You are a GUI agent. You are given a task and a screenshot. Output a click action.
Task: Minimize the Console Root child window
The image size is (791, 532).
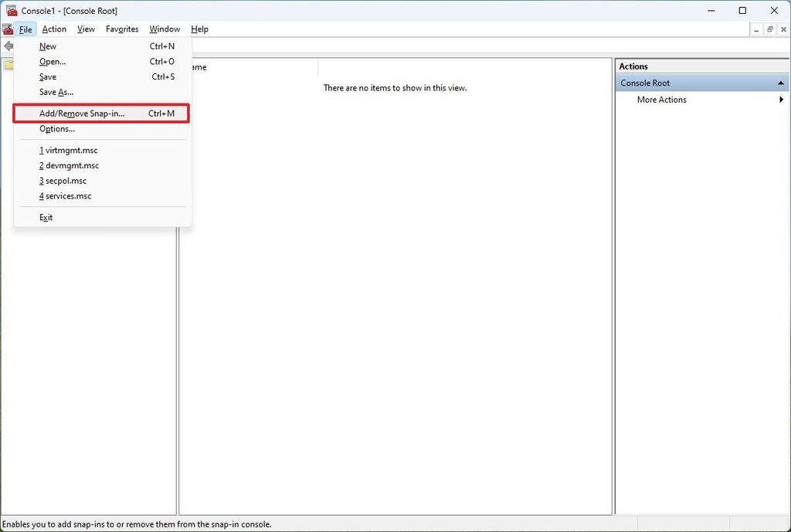tap(755, 29)
